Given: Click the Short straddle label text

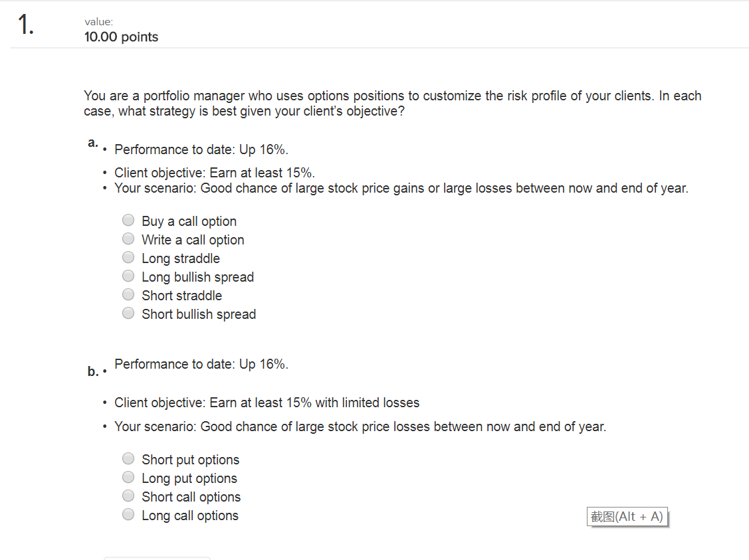Looking at the screenshot, I should click(181, 296).
